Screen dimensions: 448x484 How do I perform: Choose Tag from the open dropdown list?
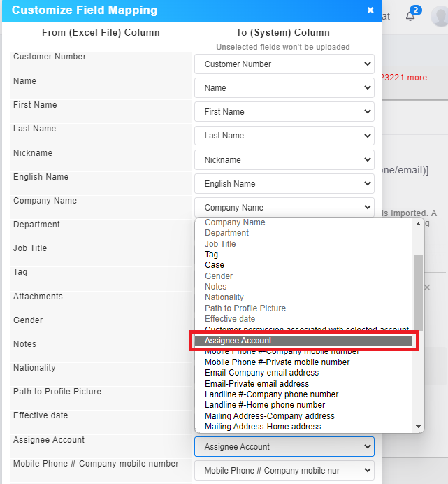click(x=211, y=255)
